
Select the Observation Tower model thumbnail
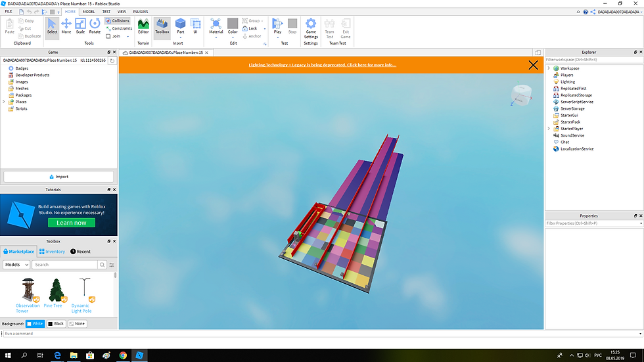(x=28, y=290)
